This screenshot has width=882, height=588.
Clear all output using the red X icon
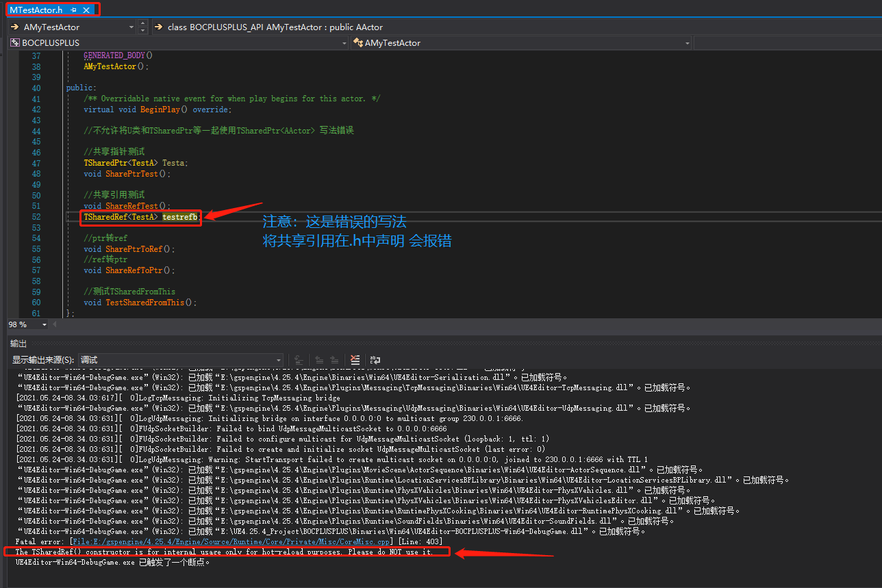point(355,359)
